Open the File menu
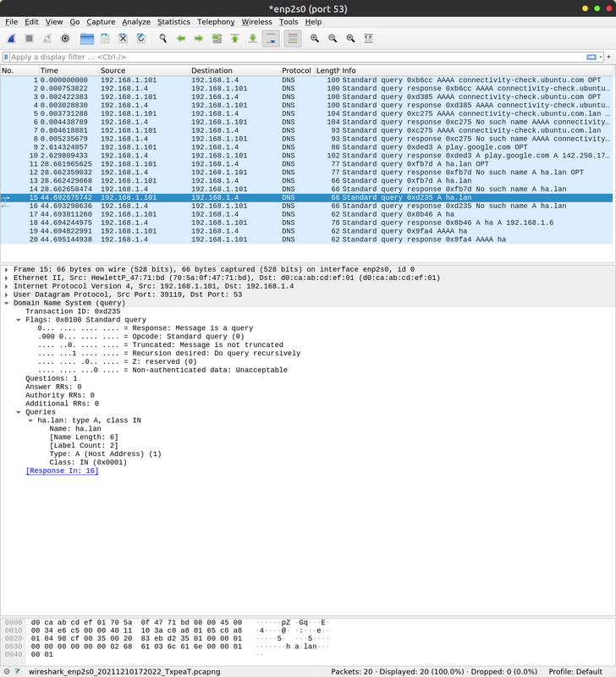 click(11, 22)
